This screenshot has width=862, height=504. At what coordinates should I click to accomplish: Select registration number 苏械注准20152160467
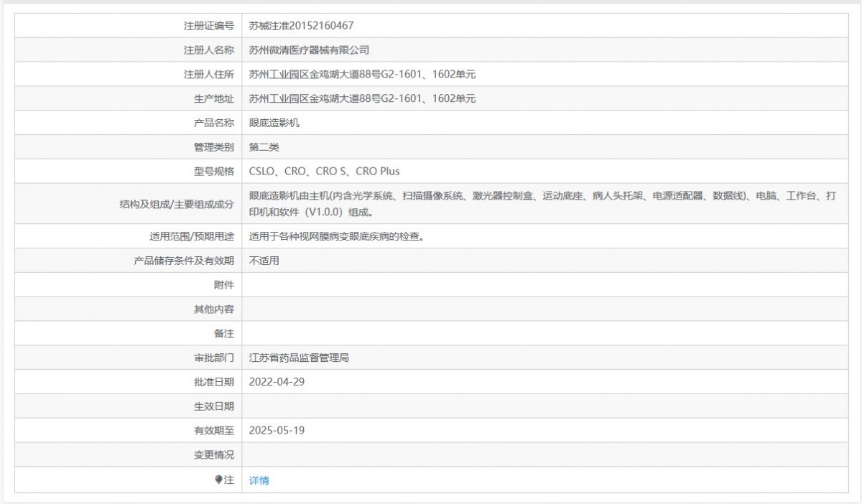[301, 26]
